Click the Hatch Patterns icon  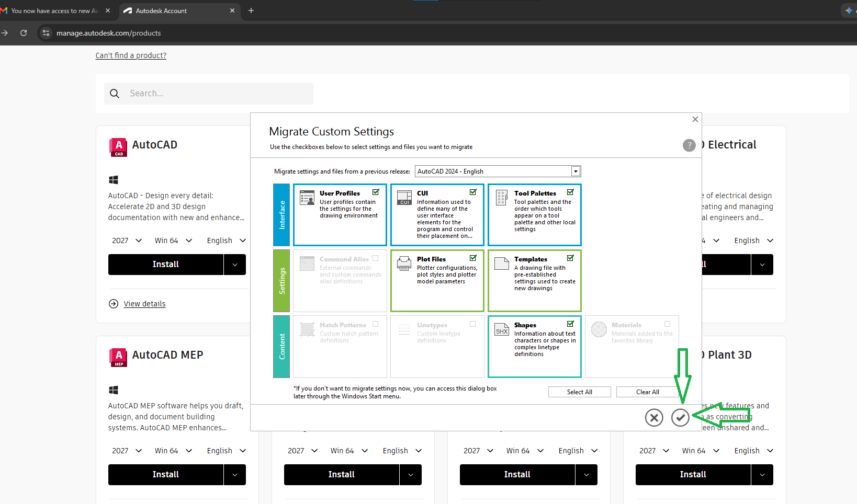[x=307, y=329]
